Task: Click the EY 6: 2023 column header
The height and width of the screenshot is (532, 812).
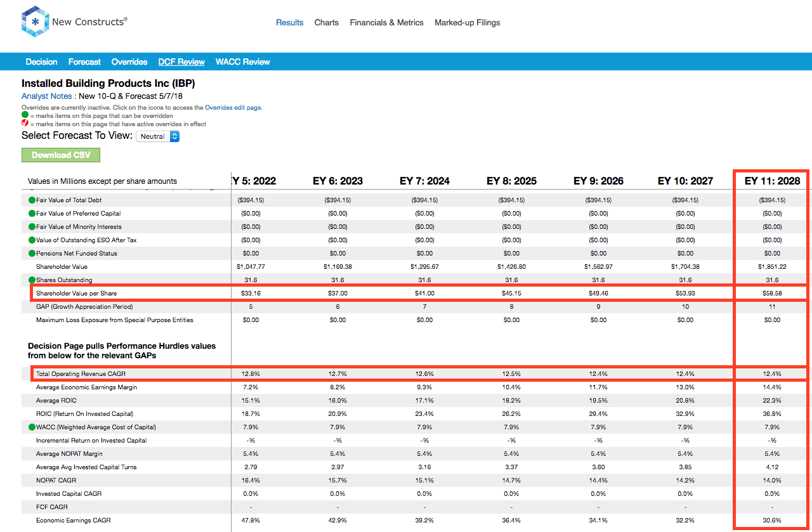Action: (x=337, y=181)
